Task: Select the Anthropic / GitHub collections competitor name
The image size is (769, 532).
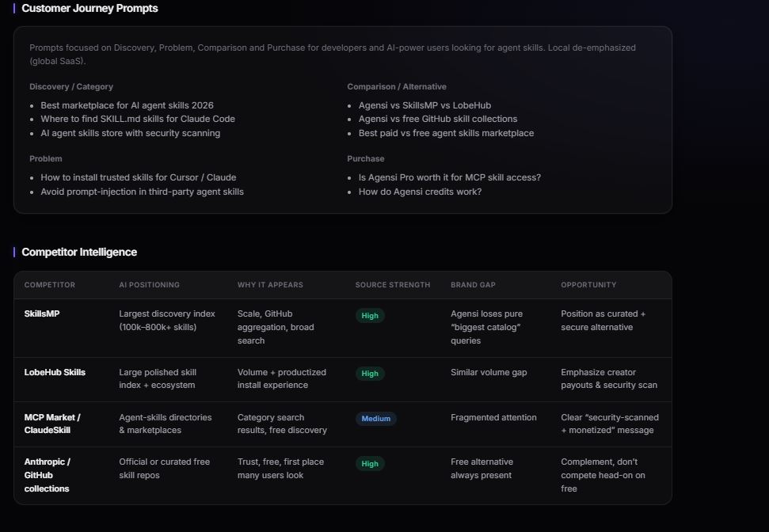Action: click(x=48, y=475)
